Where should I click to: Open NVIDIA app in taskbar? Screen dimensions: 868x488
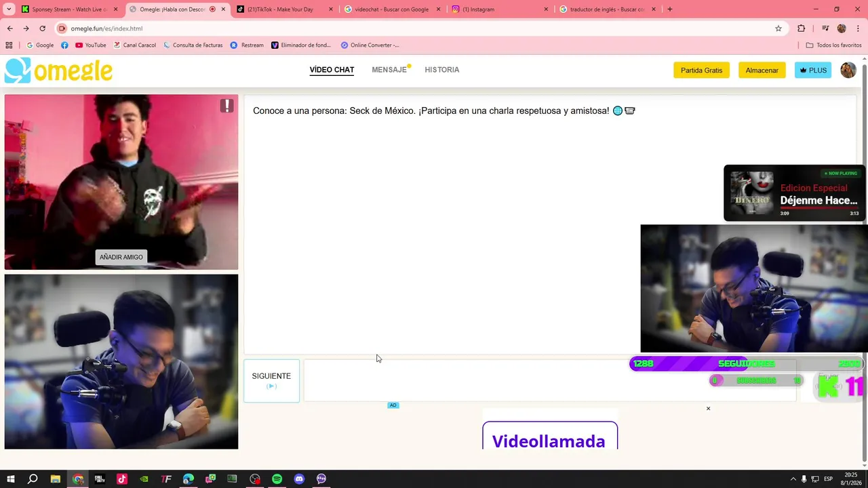[144, 479]
